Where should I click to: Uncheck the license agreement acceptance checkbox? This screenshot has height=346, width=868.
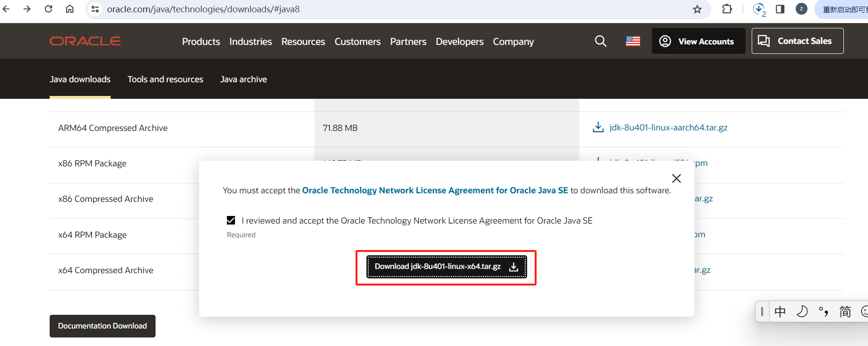(x=231, y=220)
